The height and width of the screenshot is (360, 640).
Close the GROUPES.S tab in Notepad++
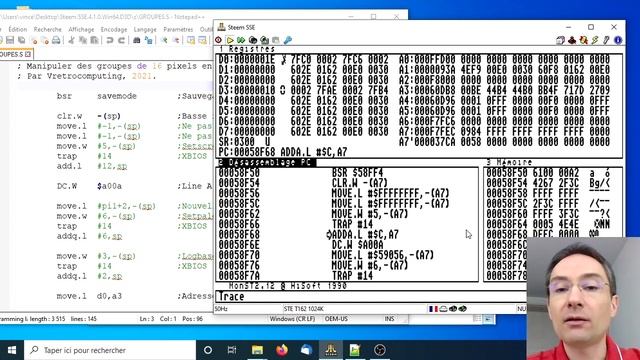tap(28, 54)
